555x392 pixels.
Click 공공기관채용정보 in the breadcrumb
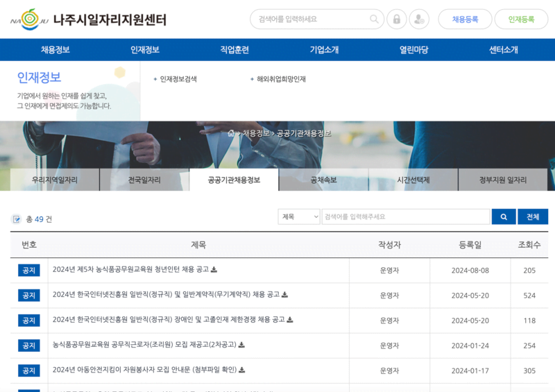304,133
